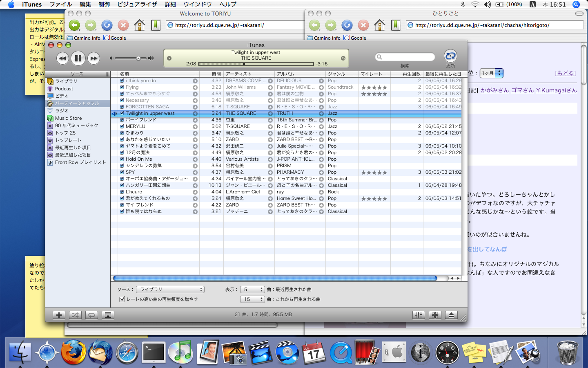
Task: Click the arrow beside album TRUTH
Action: (321, 114)
